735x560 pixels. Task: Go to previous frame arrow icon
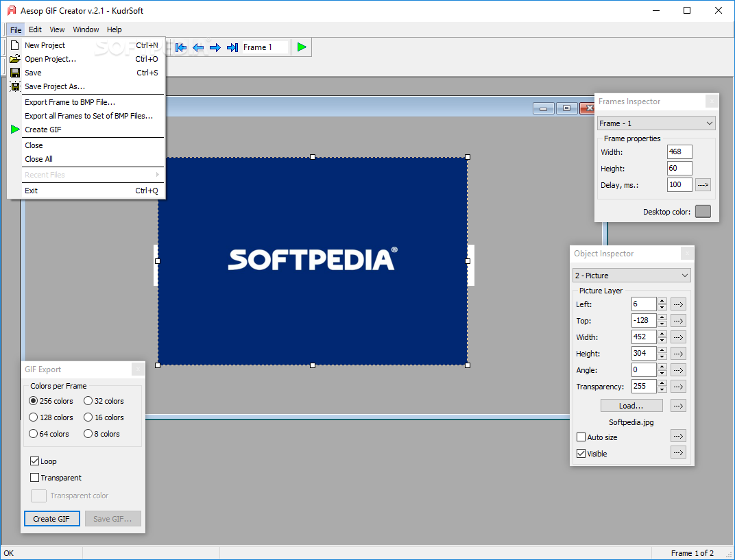tap(198, 47)
